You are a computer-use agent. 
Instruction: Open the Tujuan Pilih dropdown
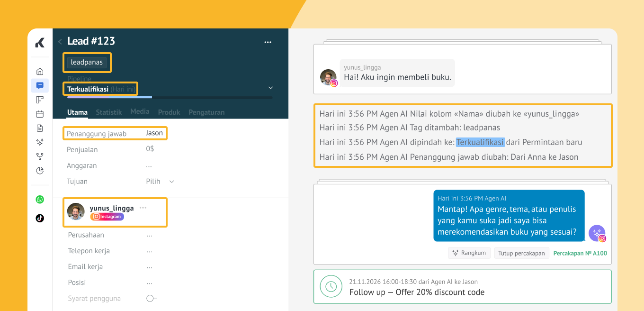(x=160, y=182)
